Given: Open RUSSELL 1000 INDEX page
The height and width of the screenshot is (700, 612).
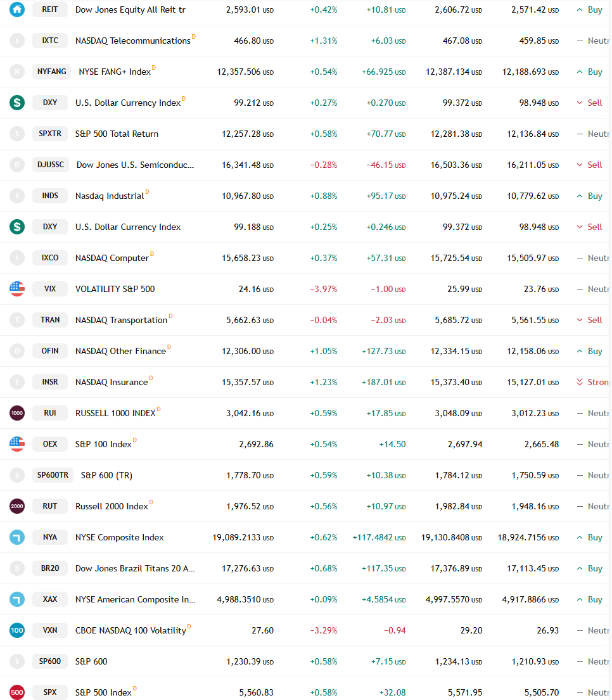Looking at the screenshot, I should [x=115, y=414].
